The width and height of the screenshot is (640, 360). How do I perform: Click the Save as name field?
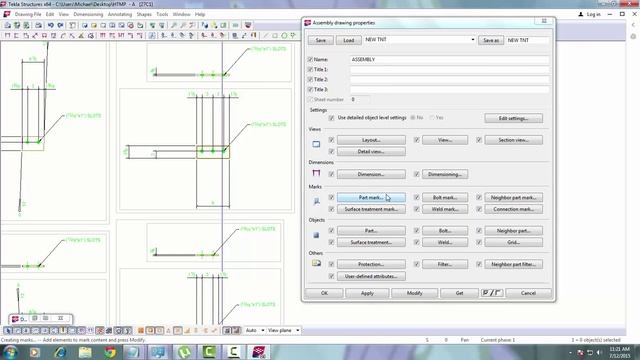[x=527, y=40]
